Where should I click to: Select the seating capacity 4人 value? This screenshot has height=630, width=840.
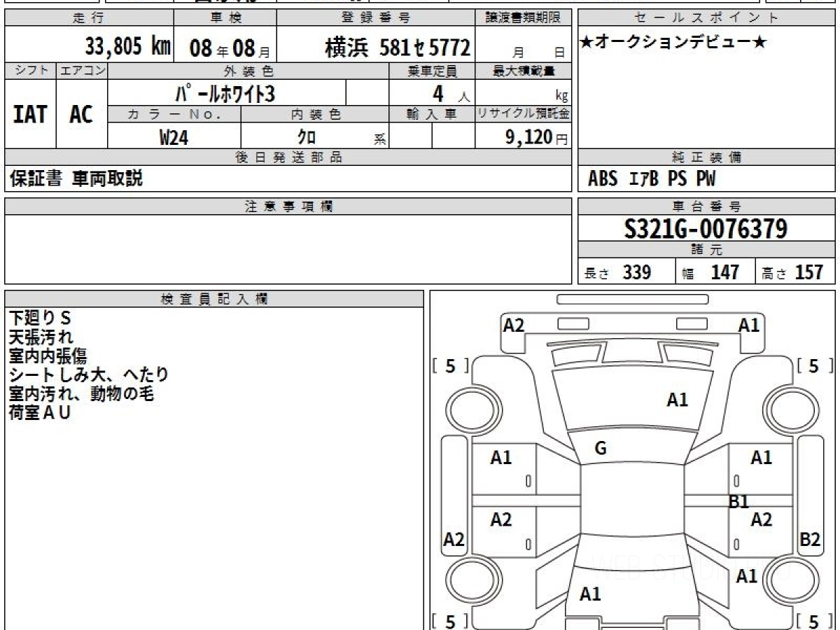pyautogui.click(x=449, y=94)
